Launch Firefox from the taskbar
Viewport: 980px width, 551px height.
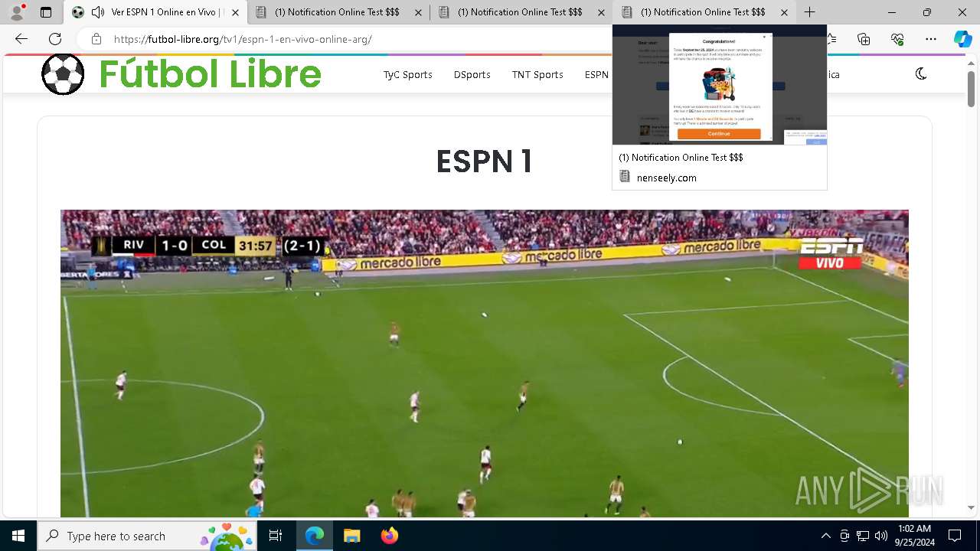pyautogui.click(x=389, y=536)
